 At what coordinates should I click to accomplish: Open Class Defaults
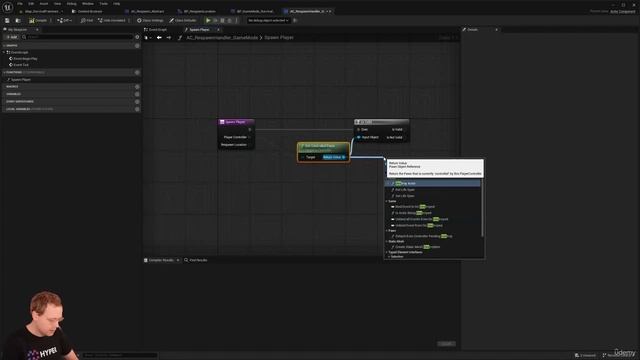[x=183, y=20]
